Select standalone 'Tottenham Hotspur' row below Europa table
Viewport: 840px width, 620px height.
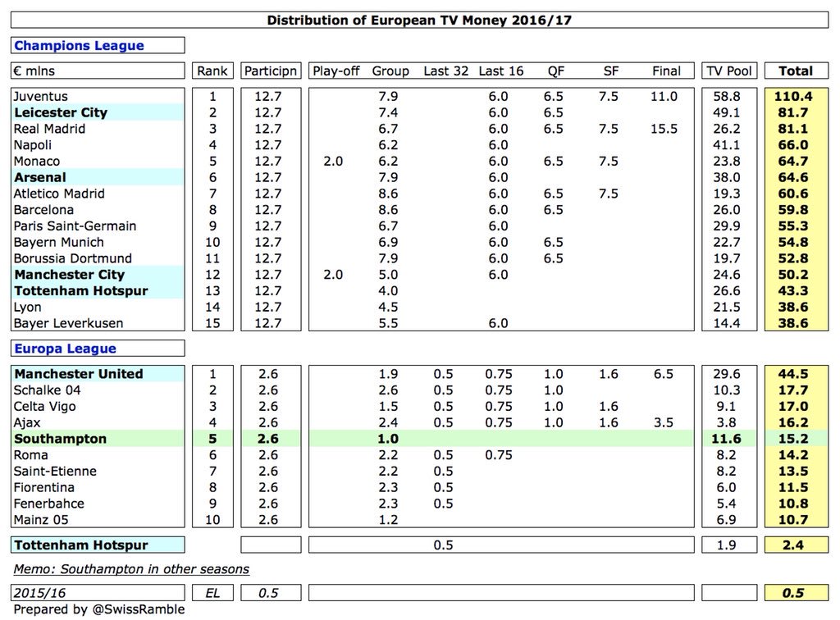click(81, 545)
